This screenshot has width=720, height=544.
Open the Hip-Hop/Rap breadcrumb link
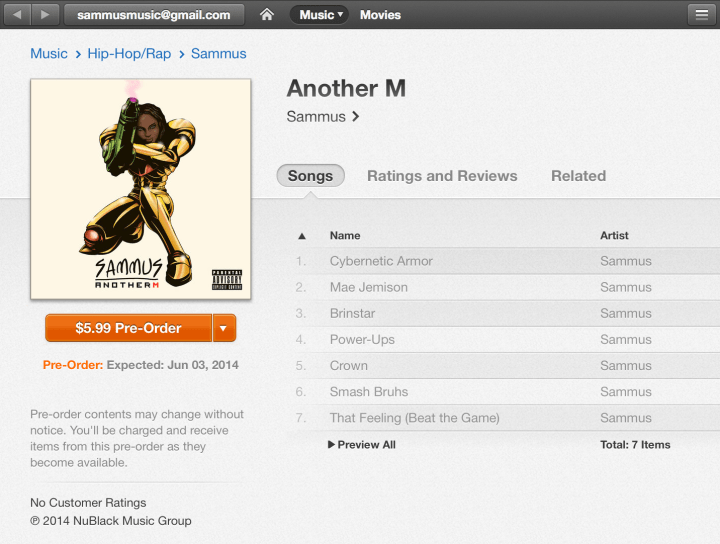pyautogui.click(x=129, y=54)
